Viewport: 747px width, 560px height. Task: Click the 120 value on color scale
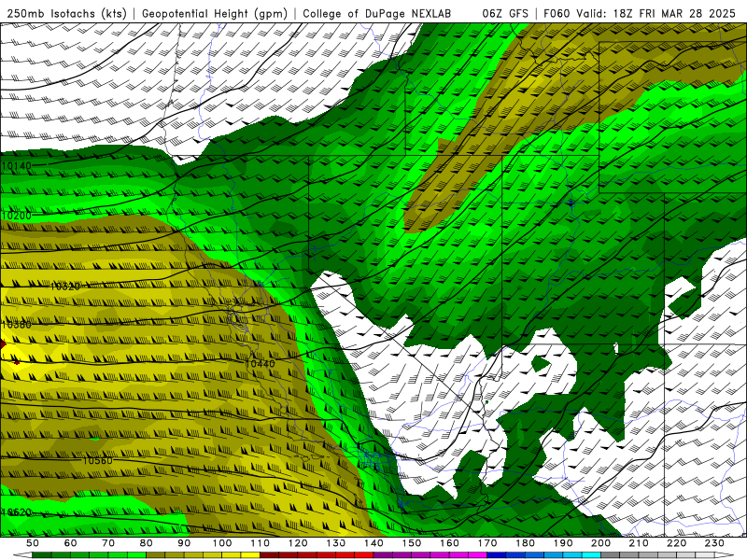coord(298,543)
